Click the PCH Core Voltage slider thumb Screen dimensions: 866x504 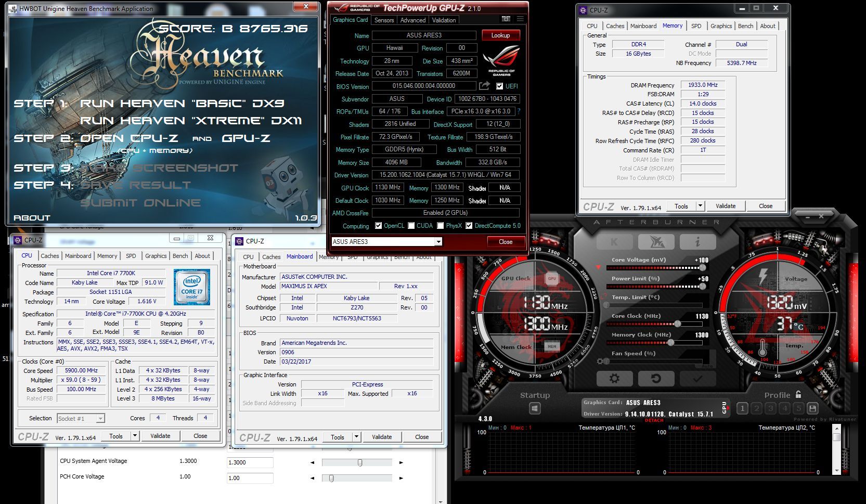[331, 478]
